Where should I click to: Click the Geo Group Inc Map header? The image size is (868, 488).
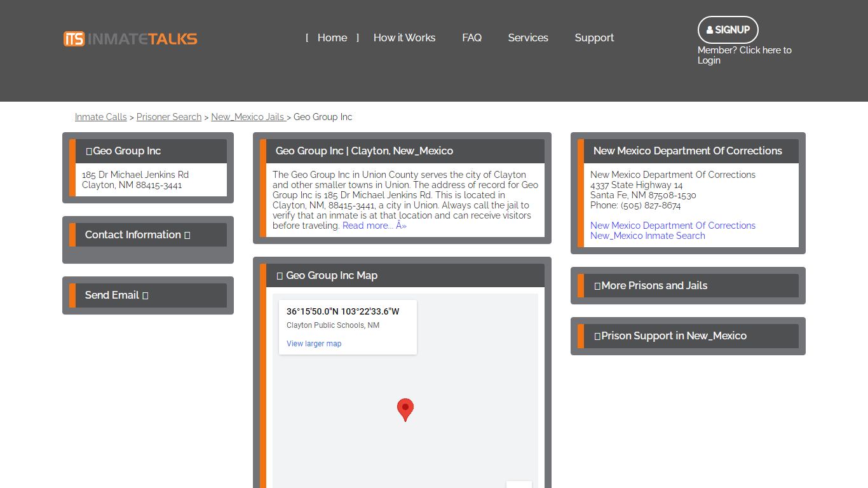[402, 275]
